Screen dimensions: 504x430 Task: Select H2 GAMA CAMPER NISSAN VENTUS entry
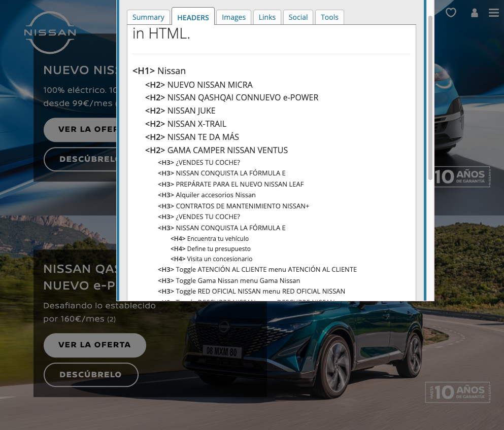point(217,150)
